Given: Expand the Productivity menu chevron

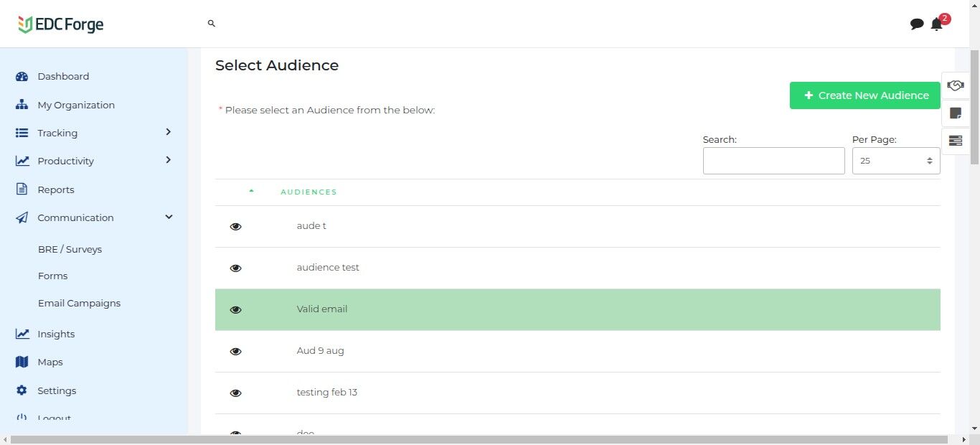Looking at the screenshot, I should [169, 160].
